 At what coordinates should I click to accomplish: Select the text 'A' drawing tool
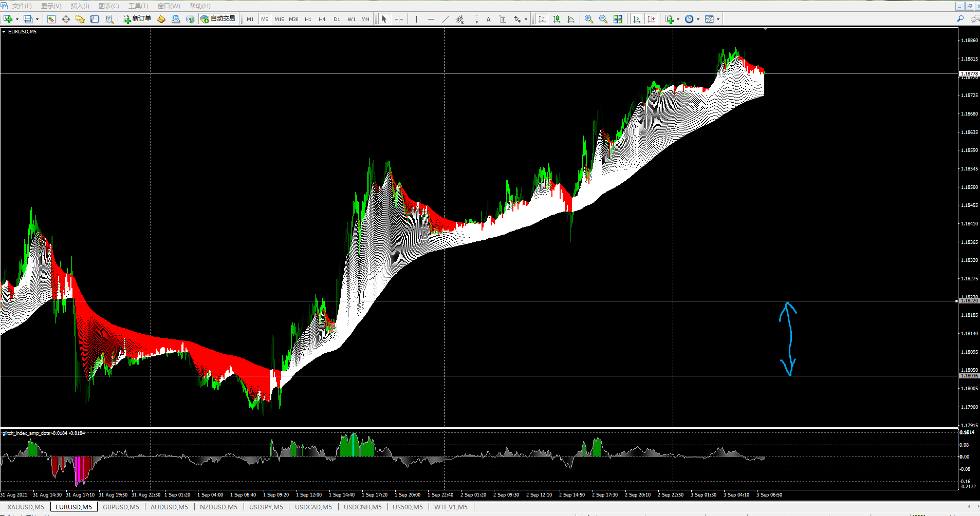click(x=488, y=19)
